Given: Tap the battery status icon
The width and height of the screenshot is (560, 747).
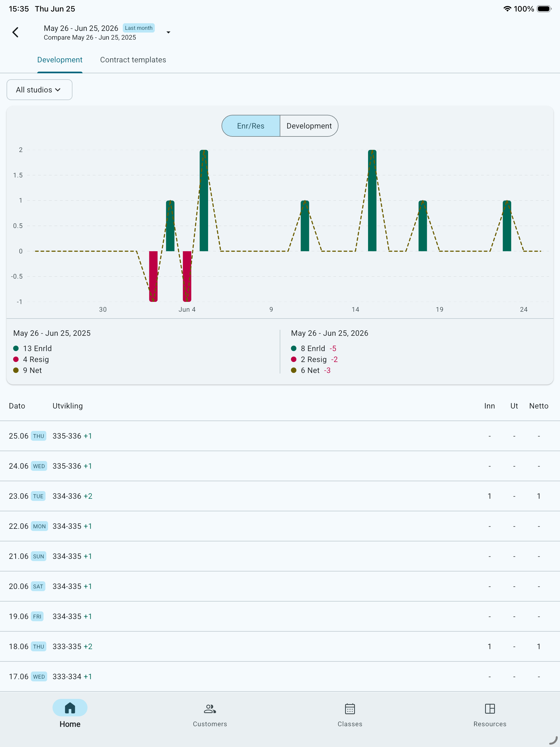Looking at the screenshot, I should [544, 9].
